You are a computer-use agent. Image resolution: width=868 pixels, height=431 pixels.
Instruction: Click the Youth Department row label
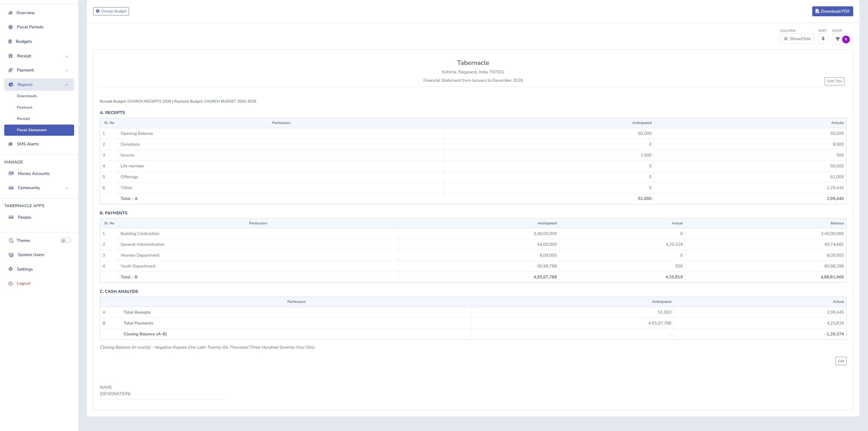tap(138, 266)
